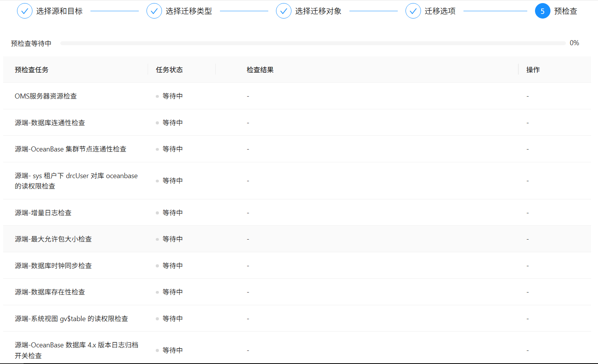This screenshot has width=598, height=364.
Task: Go to the 选择迁移类型 step label
Action: click(189, 11)
